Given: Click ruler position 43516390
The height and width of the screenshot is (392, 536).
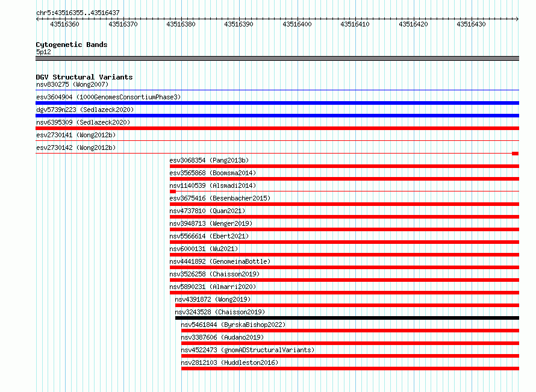Looking at the screenshot, I should (x=238, y=24).
